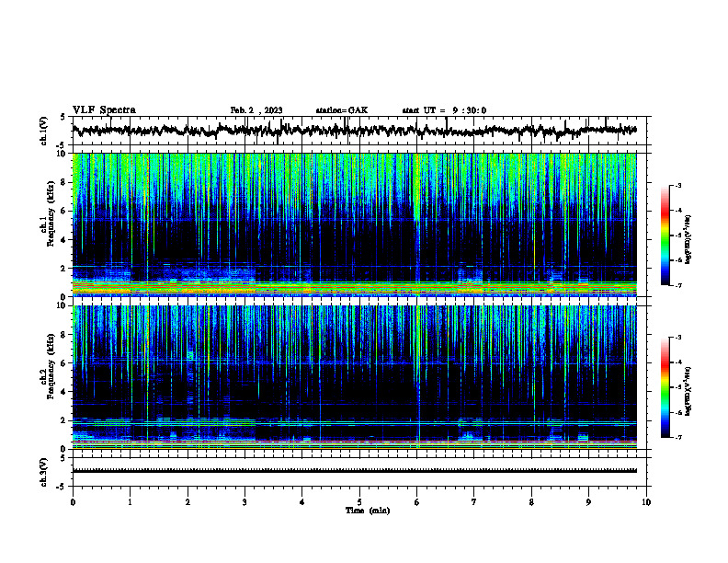Click the ch.1 spectrogram color scale bar
Viewport: 728px width, 563px height.
(x=665, y=236)
